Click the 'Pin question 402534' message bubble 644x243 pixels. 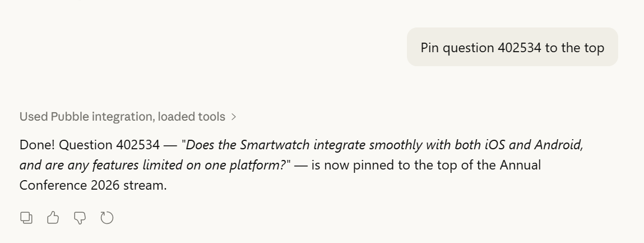[512, 48]
